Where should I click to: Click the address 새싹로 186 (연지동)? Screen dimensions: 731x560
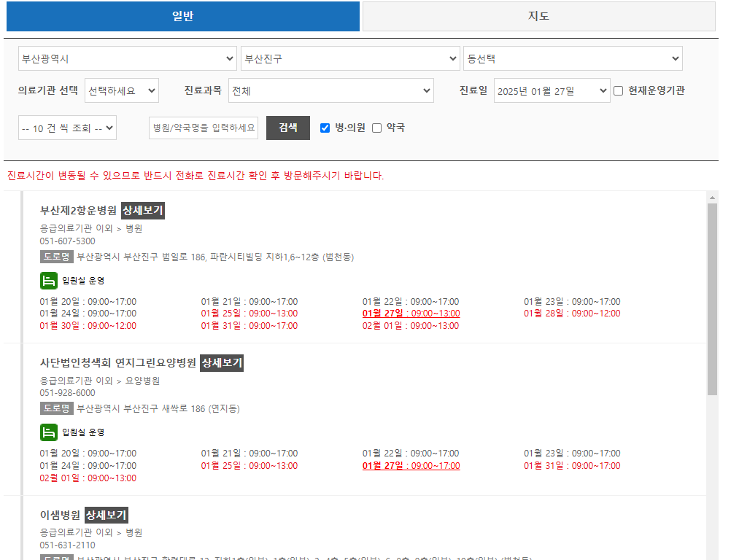pyautogui.click(x=158, y=409)
